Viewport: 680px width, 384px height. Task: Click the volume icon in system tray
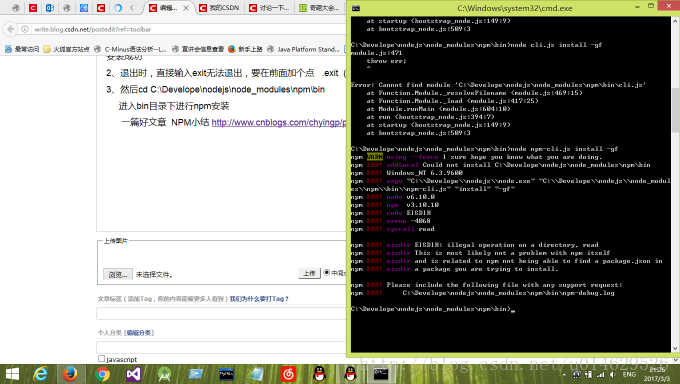(x=613, y=374)
